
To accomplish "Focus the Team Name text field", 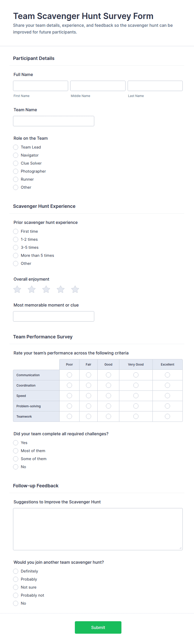I will pyautogui.click(x=54, y=121).
